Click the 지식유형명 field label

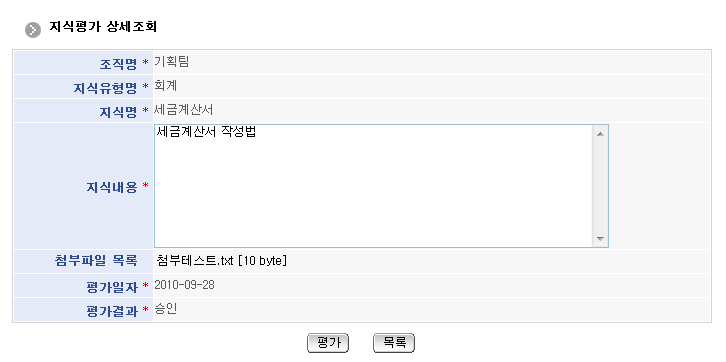[105, 88]
